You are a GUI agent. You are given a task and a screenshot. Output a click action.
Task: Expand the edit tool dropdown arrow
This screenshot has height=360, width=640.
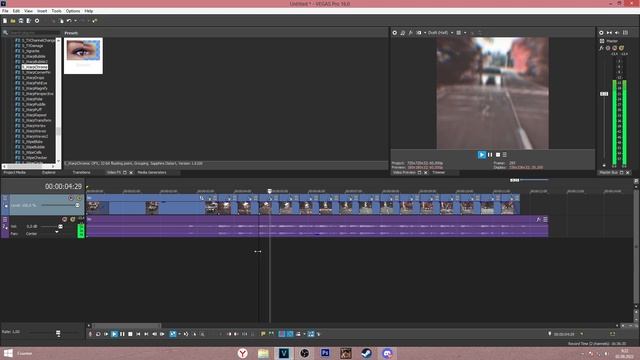point(179,334)
